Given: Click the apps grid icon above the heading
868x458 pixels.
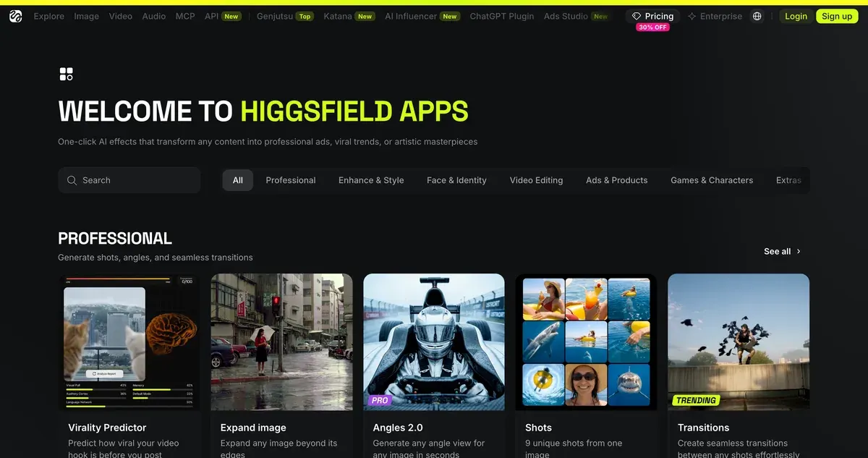Looking at the screenshot, I should pos(66,74).
